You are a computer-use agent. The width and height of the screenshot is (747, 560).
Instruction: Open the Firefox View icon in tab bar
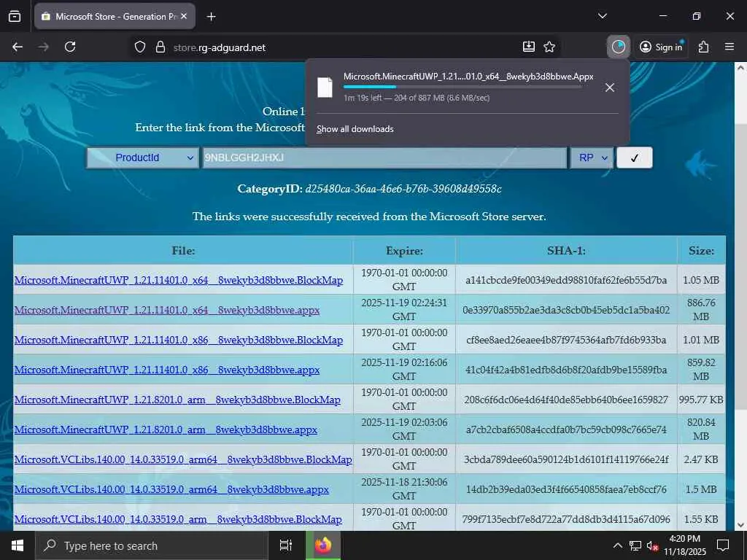(x=15, y=16)
